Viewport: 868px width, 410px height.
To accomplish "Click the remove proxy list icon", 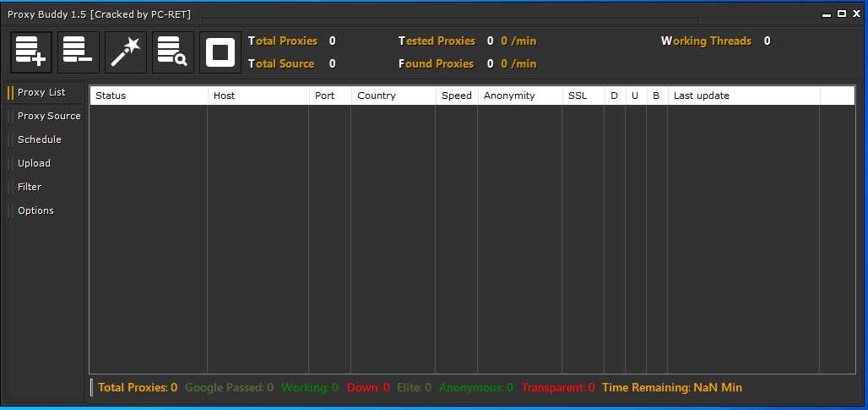I will pyautogui.click(x=78, y=52).
